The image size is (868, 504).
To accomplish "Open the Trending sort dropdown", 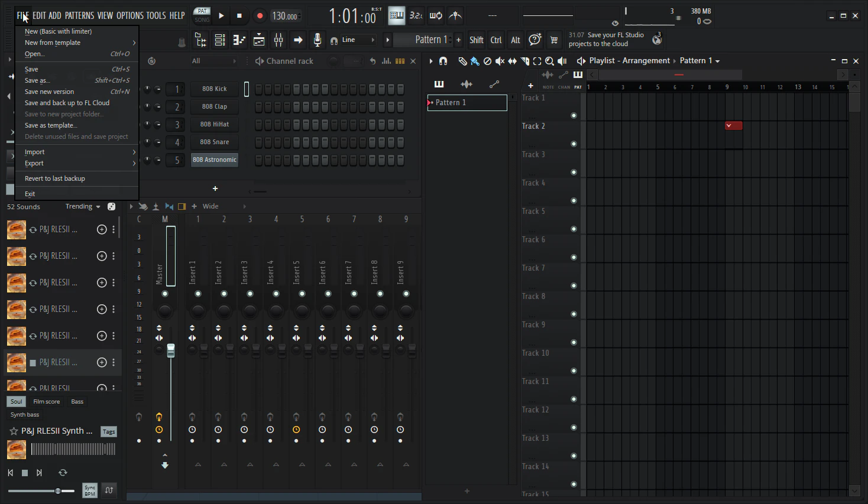I will tap(83, 207).
